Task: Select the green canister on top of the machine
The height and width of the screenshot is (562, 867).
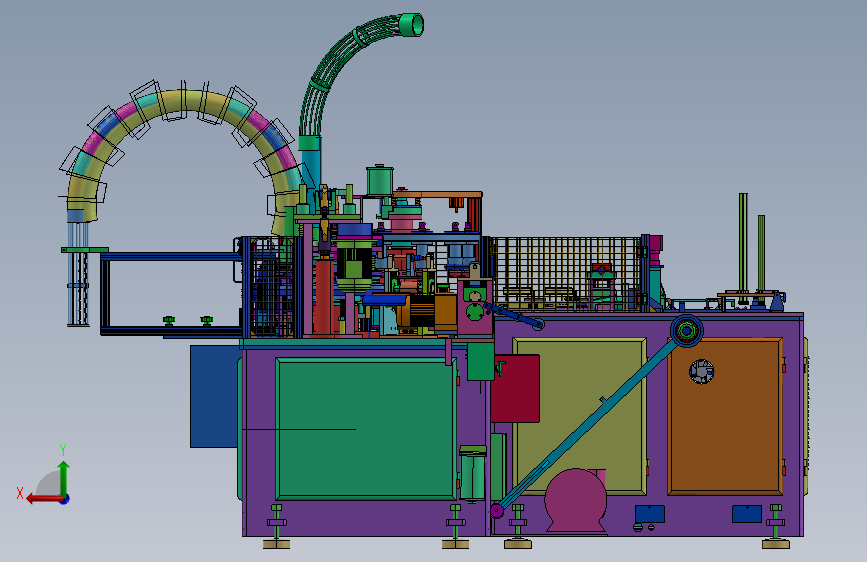Action: tap(380, 180)
